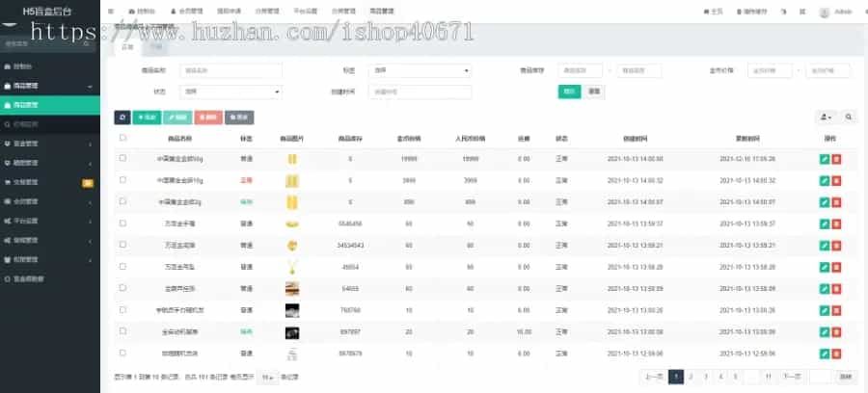Go to page 2 in pagination
Viewport: 868px width, 393px height.
(691, 377)
